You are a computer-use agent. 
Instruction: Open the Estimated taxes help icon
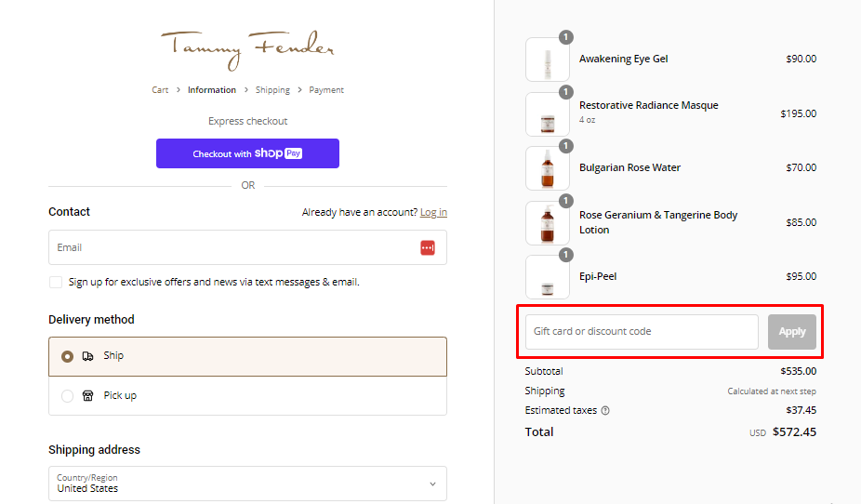[605, 411]
